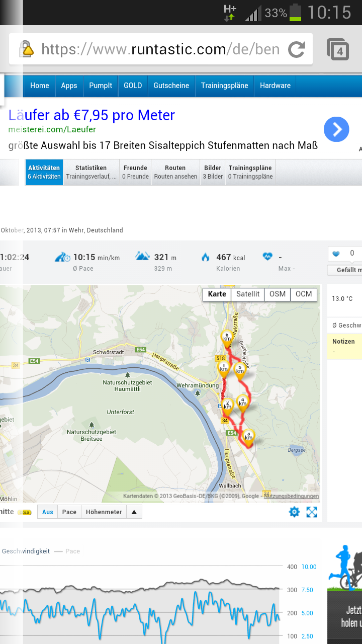Switch map to Satellit view
362x644 pixels.
[x=248, y=294]
